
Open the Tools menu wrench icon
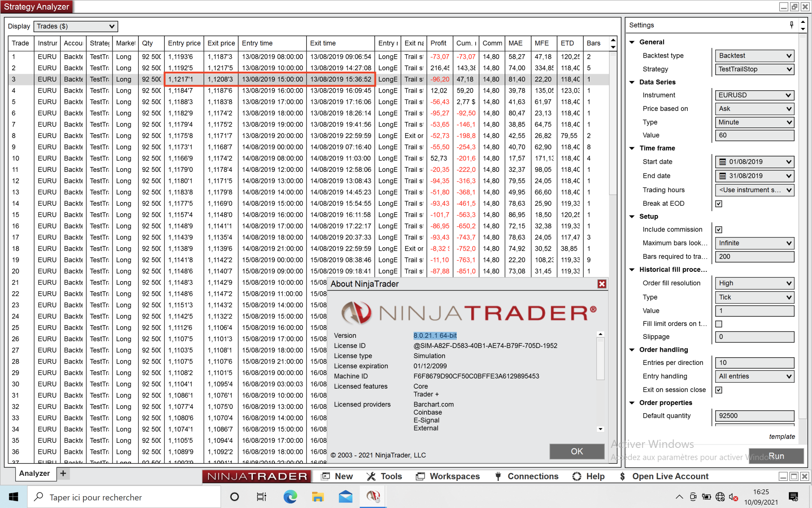point(371,477)
